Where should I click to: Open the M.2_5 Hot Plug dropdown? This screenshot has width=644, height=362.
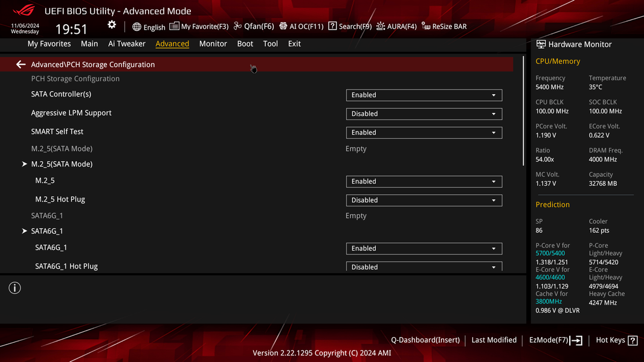(x=424, y=200)
